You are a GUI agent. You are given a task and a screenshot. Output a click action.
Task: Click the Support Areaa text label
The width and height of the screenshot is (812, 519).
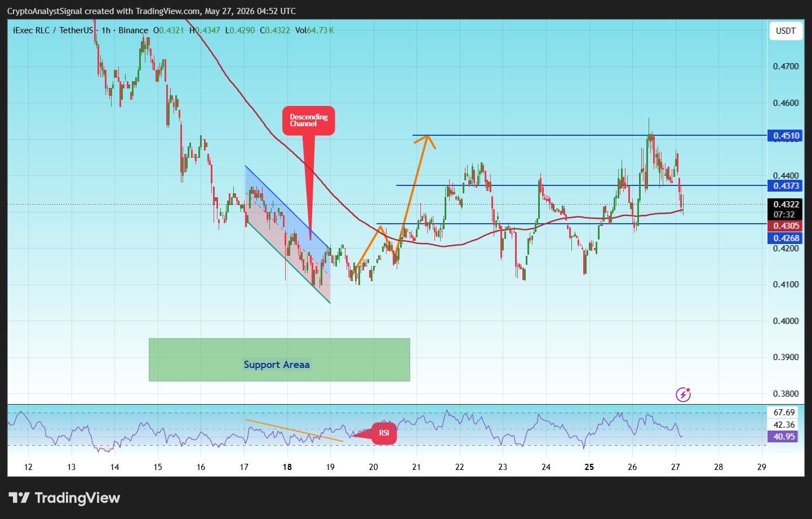[x=277, y=365]
